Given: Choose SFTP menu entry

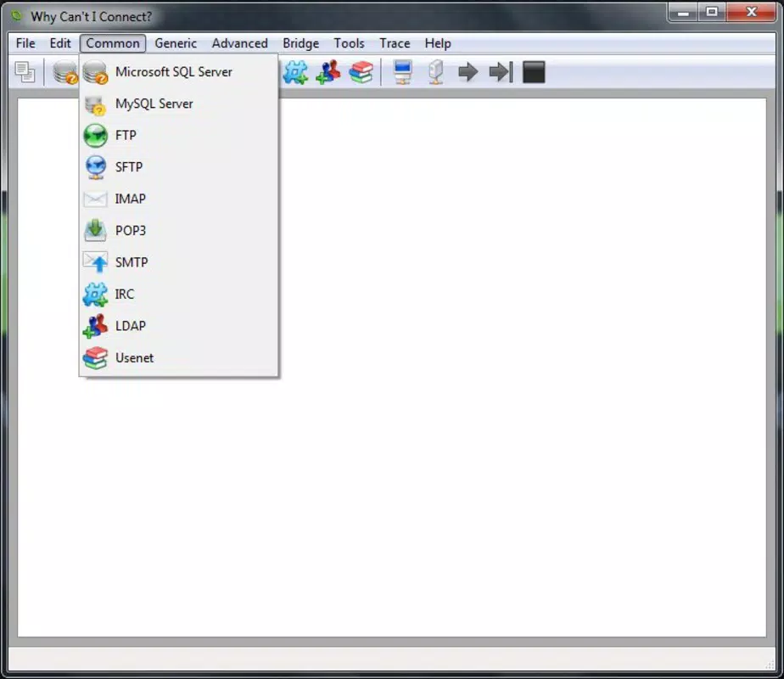Looking at the screenshot, I should pos(178,167).
